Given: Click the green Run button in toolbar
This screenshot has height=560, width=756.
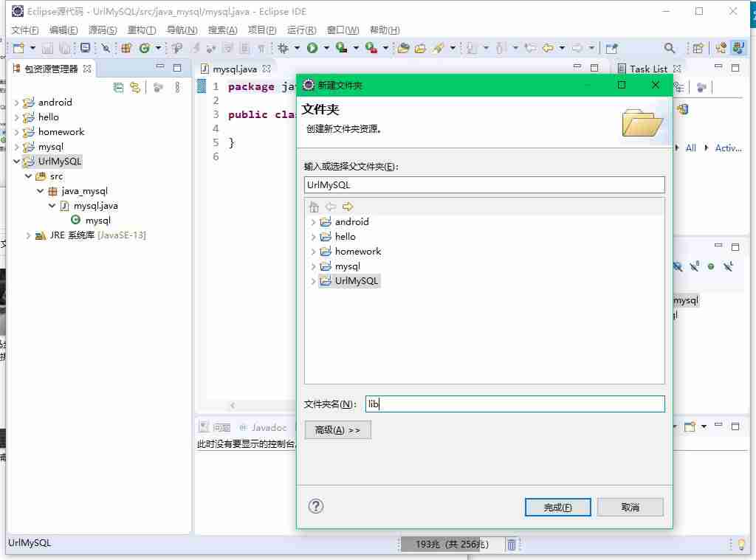Looking at the screenshot, I should pyautogui.click(x=312, y=48).
